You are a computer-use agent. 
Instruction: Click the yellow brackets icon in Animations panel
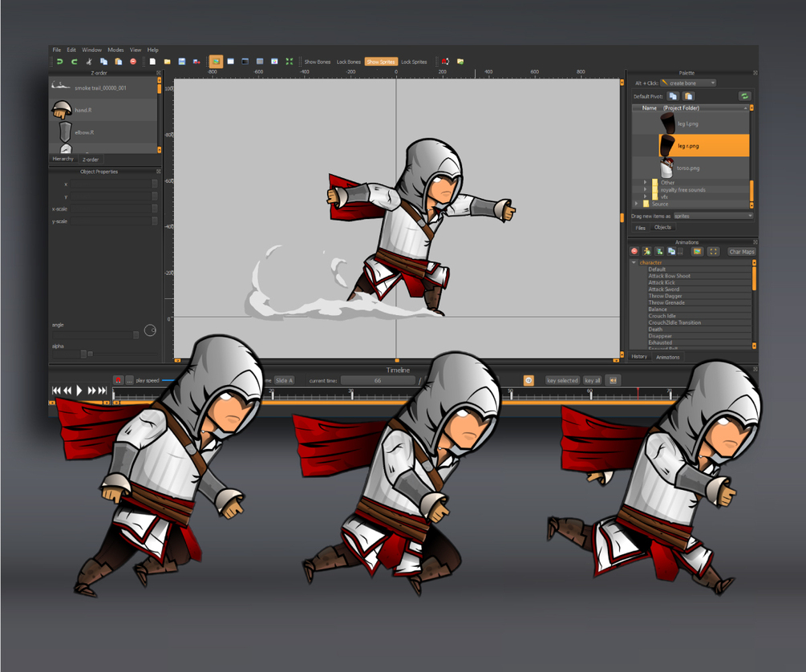point(713,252)
